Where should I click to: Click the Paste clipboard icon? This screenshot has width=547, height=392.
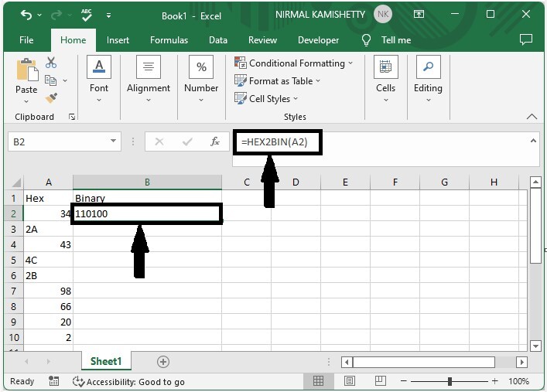[x=27, y=70]
